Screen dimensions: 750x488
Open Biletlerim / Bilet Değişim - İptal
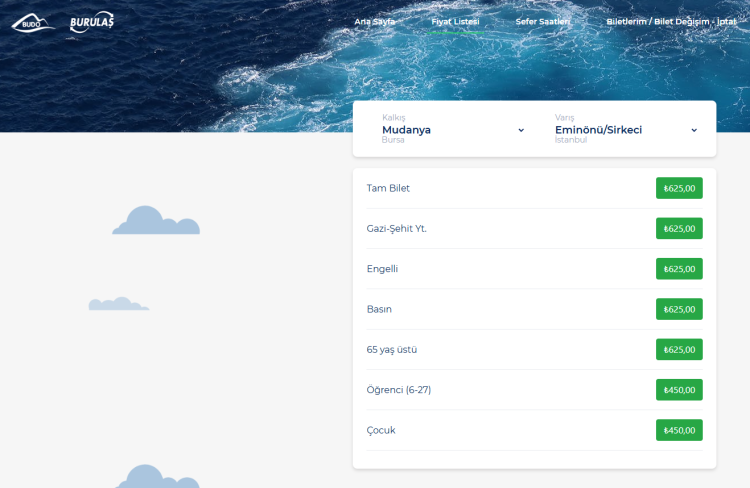pyautogui.click(x=671, y=21)
